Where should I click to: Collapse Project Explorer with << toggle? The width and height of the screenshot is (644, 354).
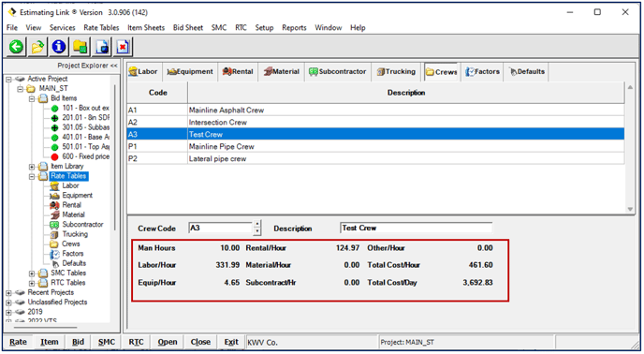pyautogui.click(x=114, y=66)
